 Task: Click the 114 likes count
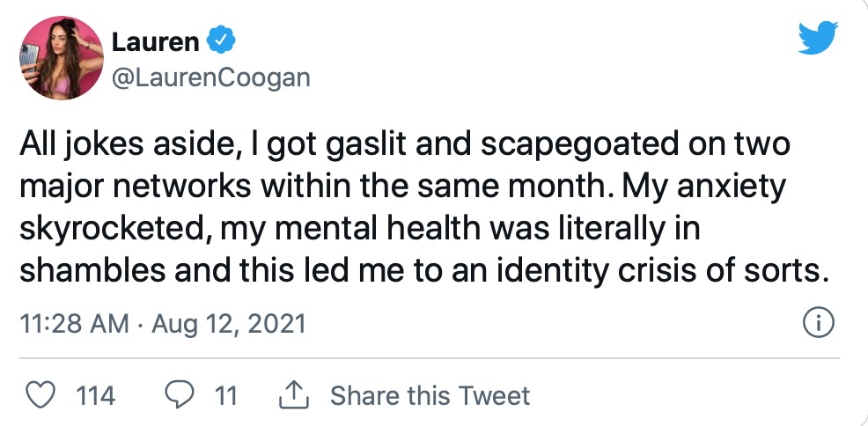click(x=96, y=396)
